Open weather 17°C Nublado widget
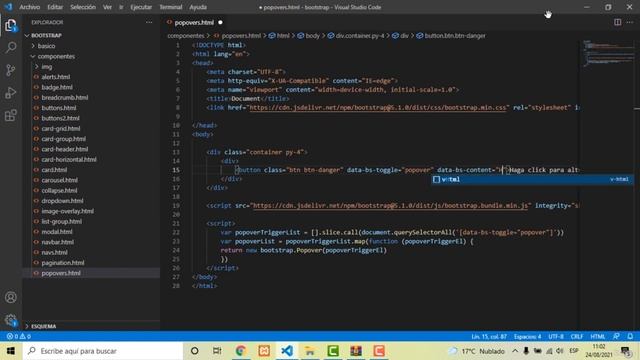Viewport: 640px width, 360px height. 477,351
